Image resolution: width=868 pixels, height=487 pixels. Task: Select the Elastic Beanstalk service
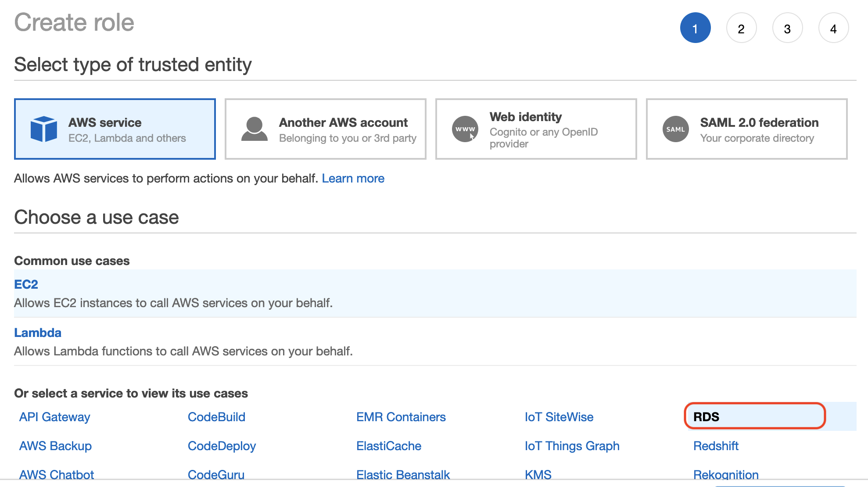403,475
